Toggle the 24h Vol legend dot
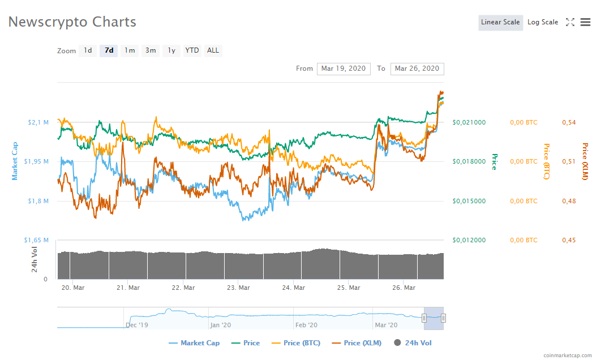The height and width of the screenshot is (364, 605). coord(397,342)
